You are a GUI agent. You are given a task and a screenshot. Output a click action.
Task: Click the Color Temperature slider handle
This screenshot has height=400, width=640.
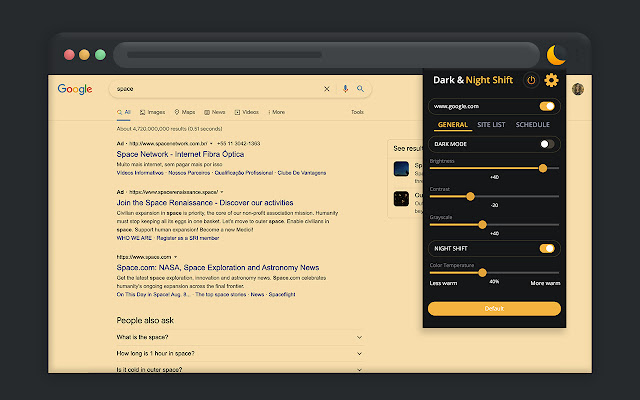482,273
